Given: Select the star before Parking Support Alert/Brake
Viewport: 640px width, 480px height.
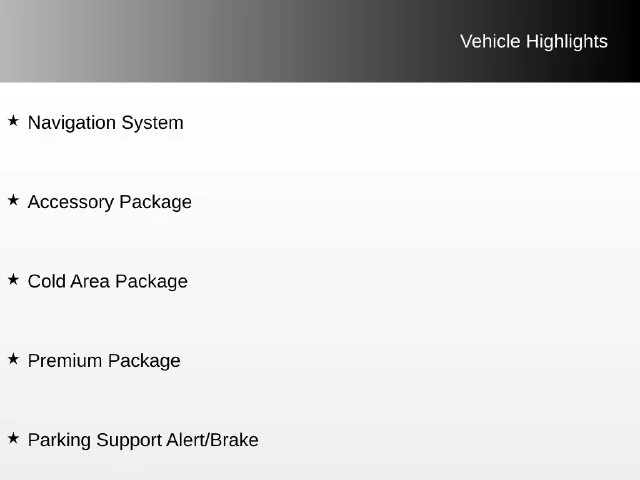Looking at the screenshot, I should coord(13,438).
